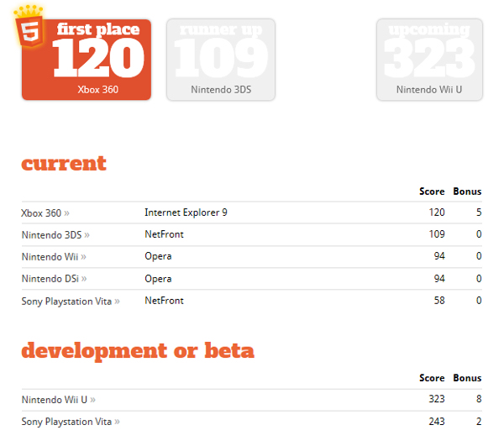Click bonus 8 in the Nintendo Wii U row

click(x=479, y=399)
